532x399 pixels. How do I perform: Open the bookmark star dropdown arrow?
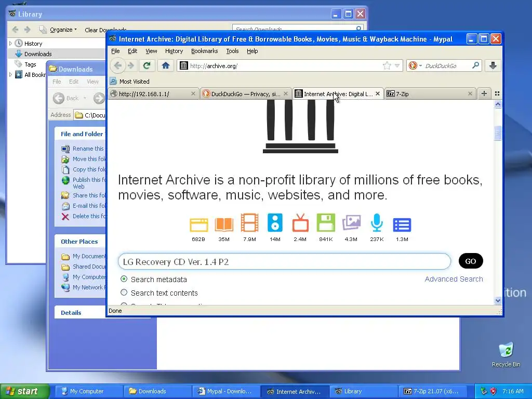pyautogui.click(x=397, y=65)
